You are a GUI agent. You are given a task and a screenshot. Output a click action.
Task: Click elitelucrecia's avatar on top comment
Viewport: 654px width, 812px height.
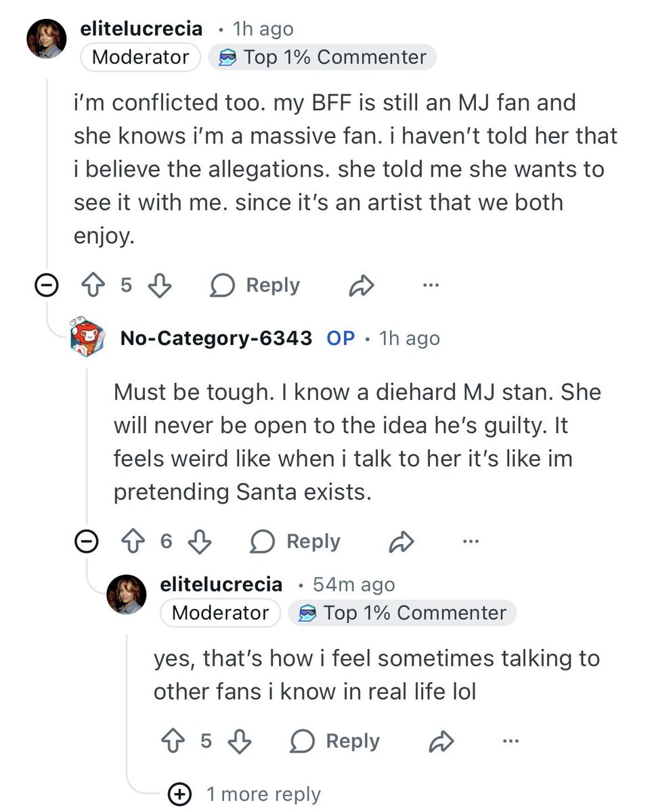tap(47, 38)
